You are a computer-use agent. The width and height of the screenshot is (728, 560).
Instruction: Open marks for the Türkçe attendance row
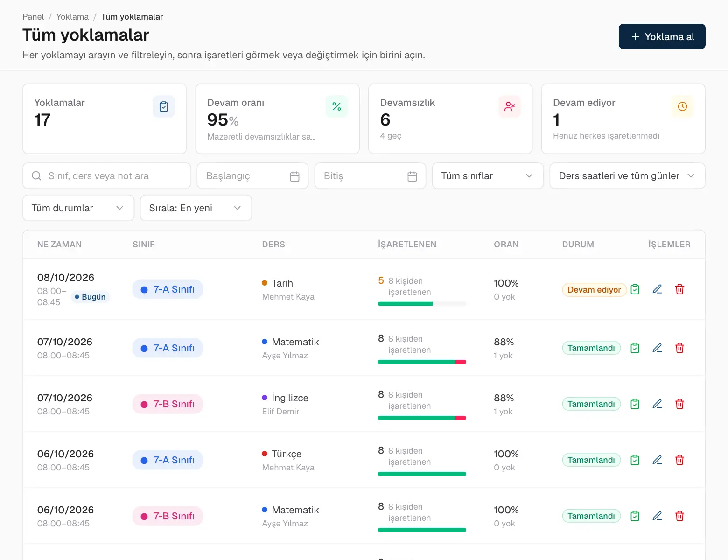635,460
